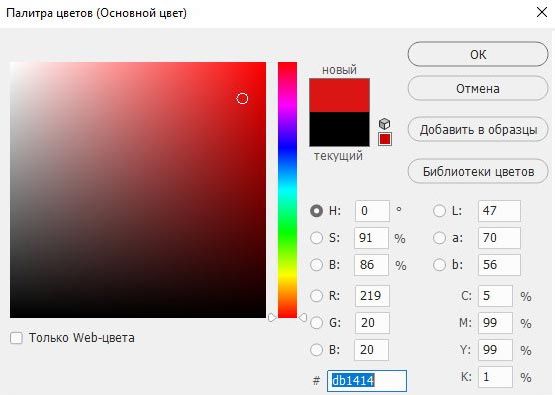The height and width of the screenshot is (395, 555).
Task: Select the Lab b radio button
Action: pyautogui.click(x=439, y=265)
